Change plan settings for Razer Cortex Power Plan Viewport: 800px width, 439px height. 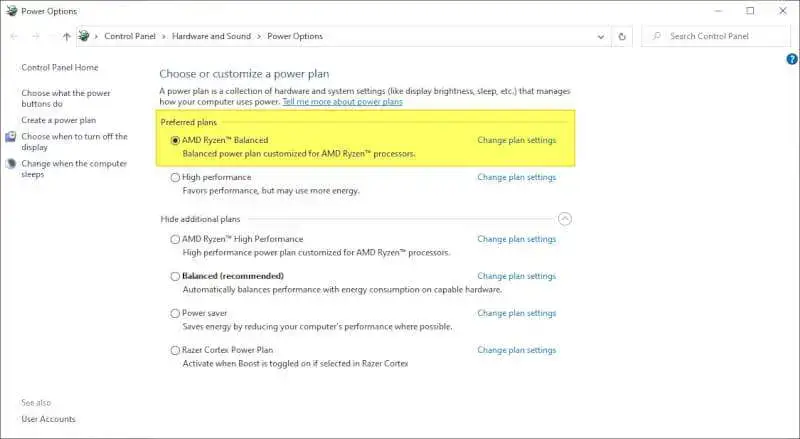pos(516,350)
